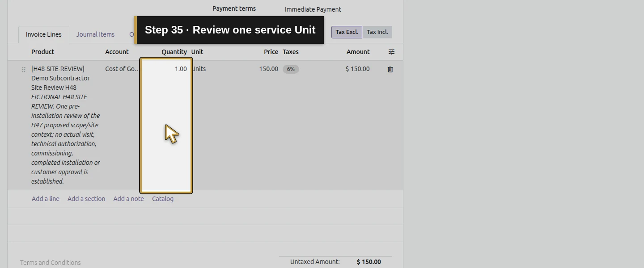644x268 pixels.
Task: Open the column settings adjust icon
Action: pyautogui.click(x=391, y=52)
